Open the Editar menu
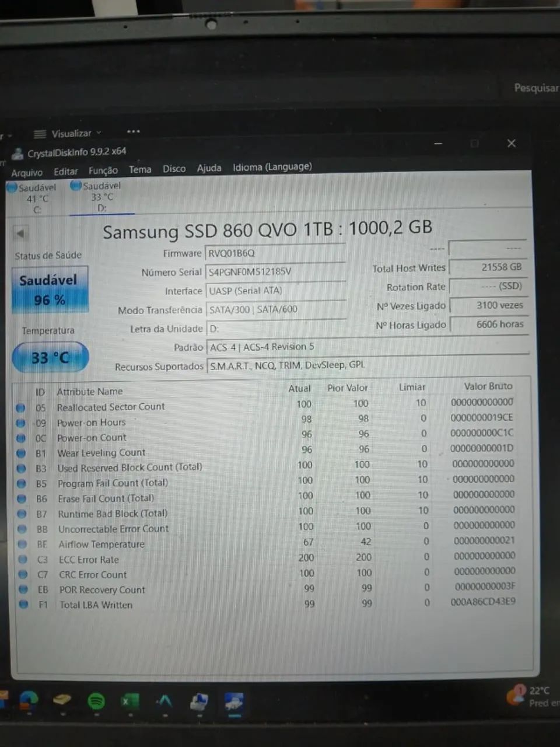560x747 pixels. tap(65, 172)
